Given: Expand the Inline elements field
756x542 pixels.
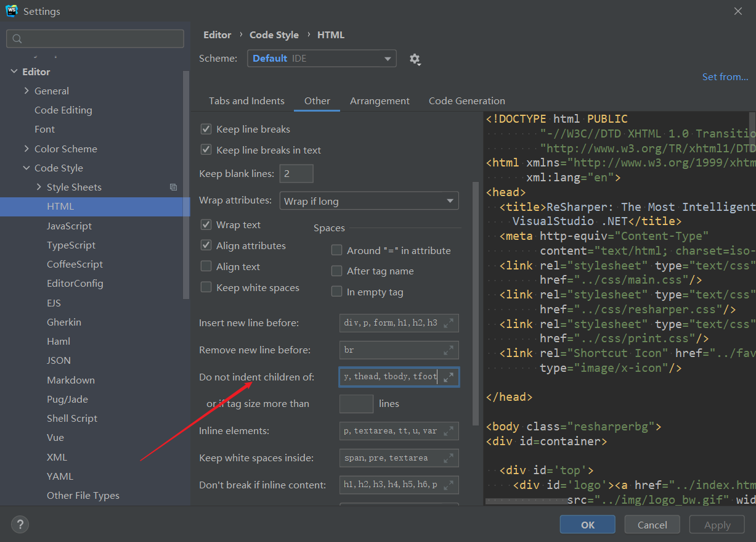Looking at the screenshot, I should click(449, 431).
